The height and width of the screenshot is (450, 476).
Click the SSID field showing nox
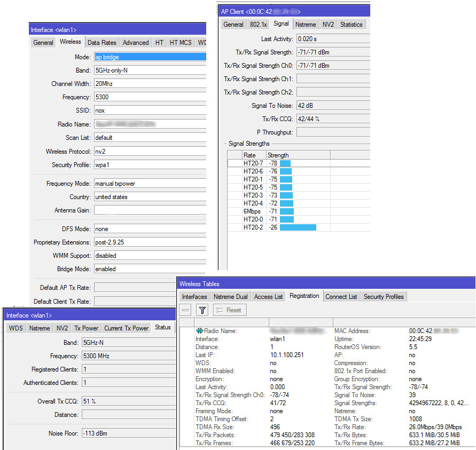coord(150,110)
